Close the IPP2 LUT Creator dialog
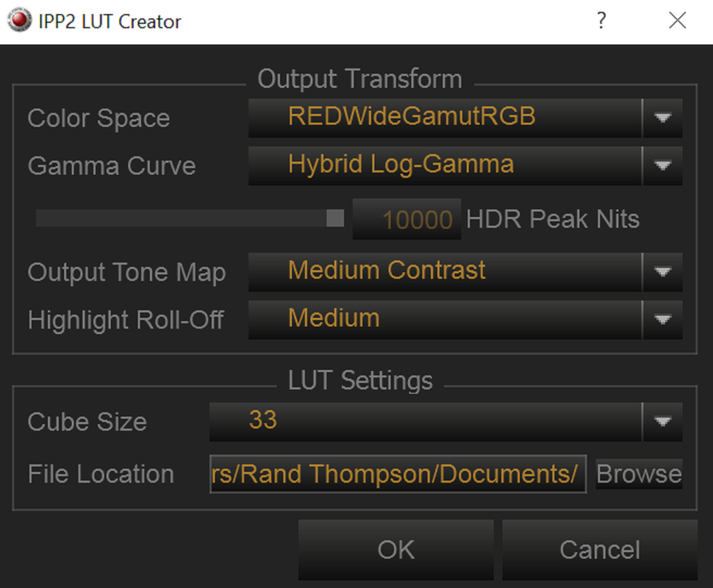 pos(677,21)
